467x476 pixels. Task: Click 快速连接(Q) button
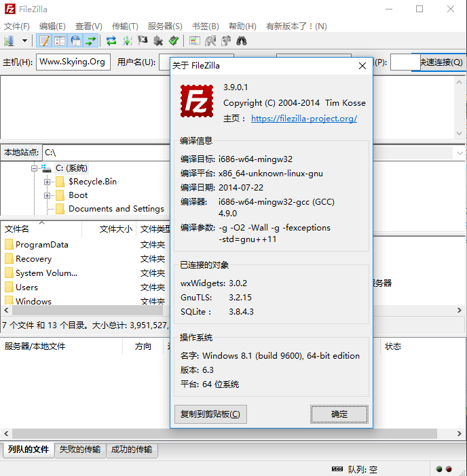click(441, 62)
